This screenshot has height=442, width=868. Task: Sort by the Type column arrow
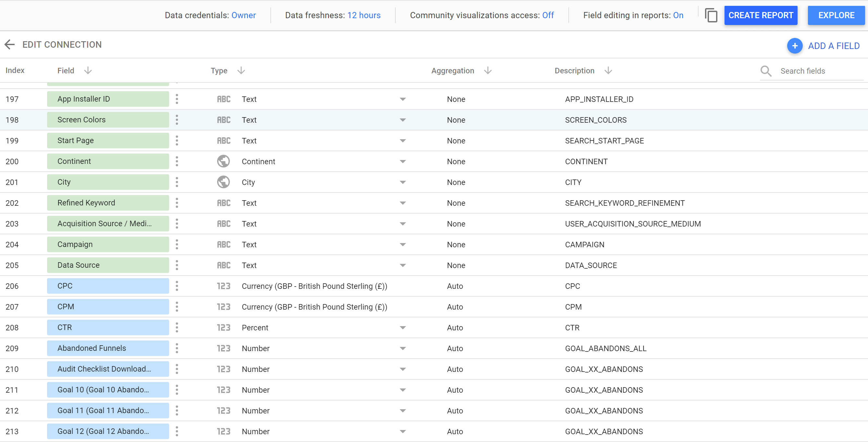point(241,70)
